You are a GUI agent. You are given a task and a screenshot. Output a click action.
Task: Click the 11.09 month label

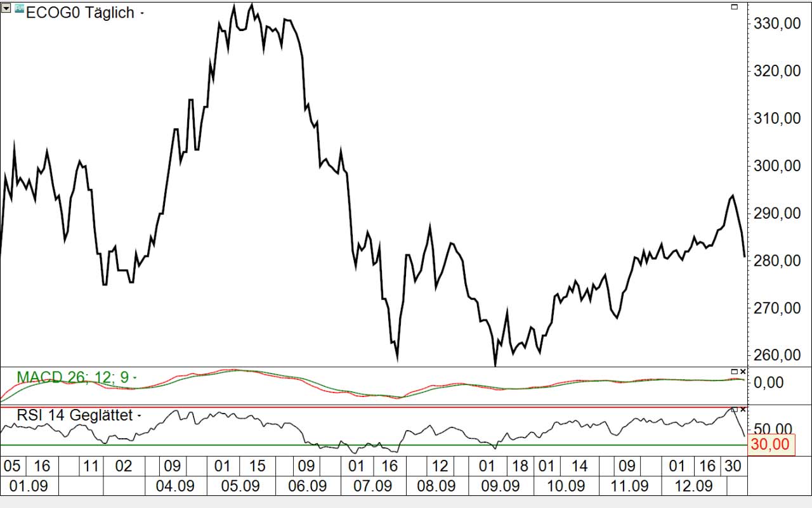coord(629,486)
